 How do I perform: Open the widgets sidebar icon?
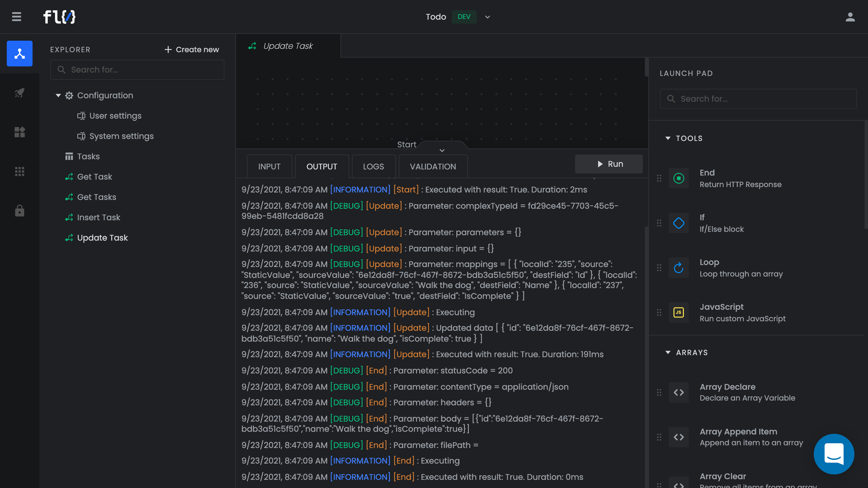pos(20,132)
